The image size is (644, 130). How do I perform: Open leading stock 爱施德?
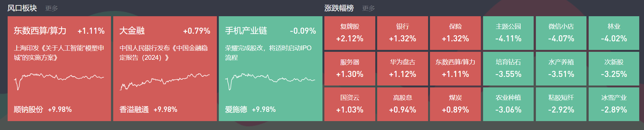coord(236,110)
